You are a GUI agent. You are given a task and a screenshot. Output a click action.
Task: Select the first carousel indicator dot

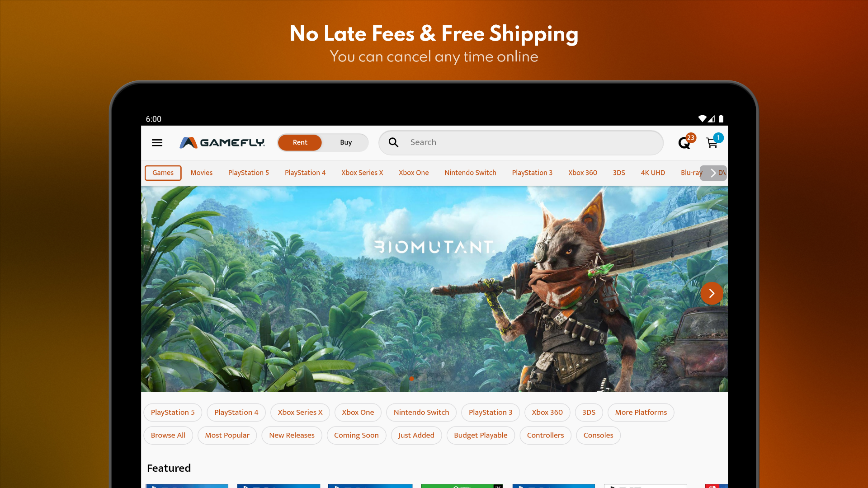pos(411,379)
